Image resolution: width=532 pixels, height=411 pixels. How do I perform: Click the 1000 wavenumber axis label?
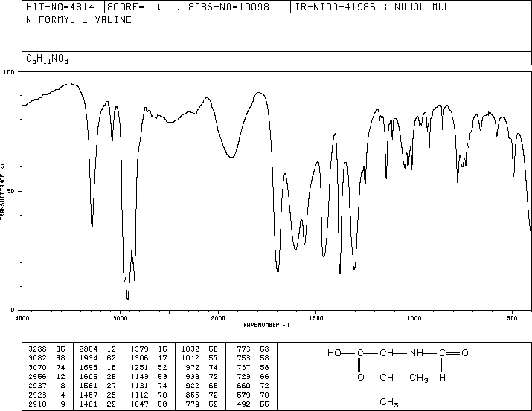[414, 318]
